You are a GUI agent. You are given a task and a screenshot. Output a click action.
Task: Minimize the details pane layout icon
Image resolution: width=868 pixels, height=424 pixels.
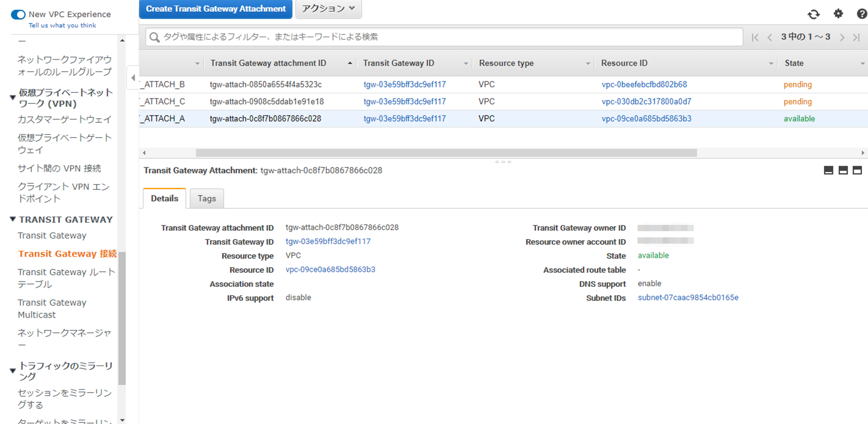click(x=828, y=170)
